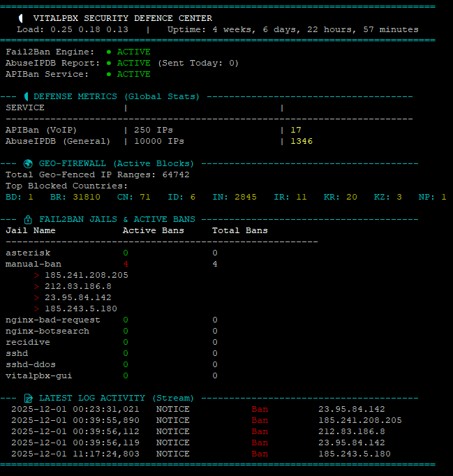Screen dimensions: 453x476
Task: Click the red arrow before 185.241.208.205
Action: coord(36,275)
